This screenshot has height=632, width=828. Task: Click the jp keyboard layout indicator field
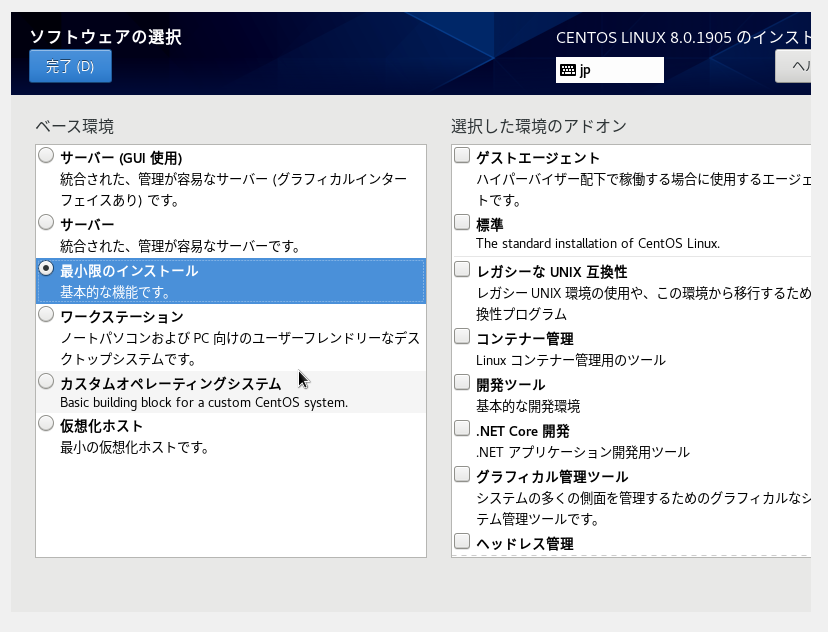(x=609, y=70)
